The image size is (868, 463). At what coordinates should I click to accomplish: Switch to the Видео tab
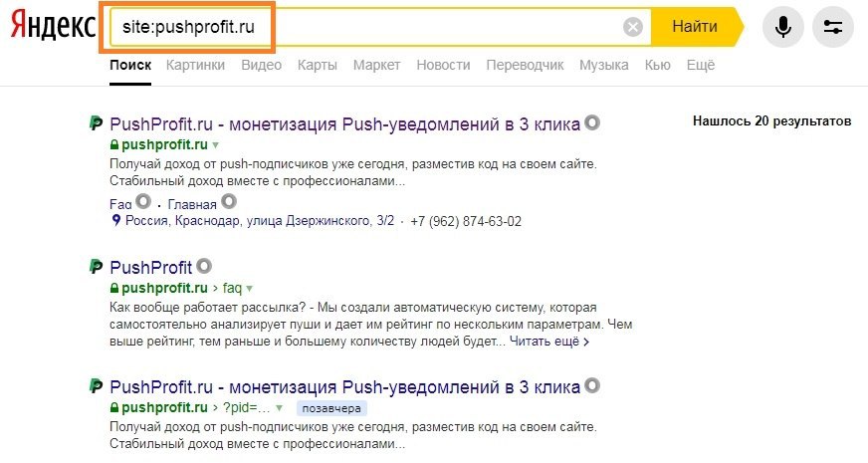coord(261,65)
